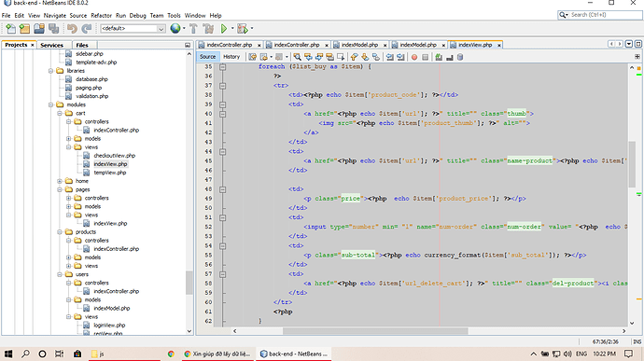Viewport: 644px width, 361px height.
Task: Switch editor to Source view
Action: point(207,57)
